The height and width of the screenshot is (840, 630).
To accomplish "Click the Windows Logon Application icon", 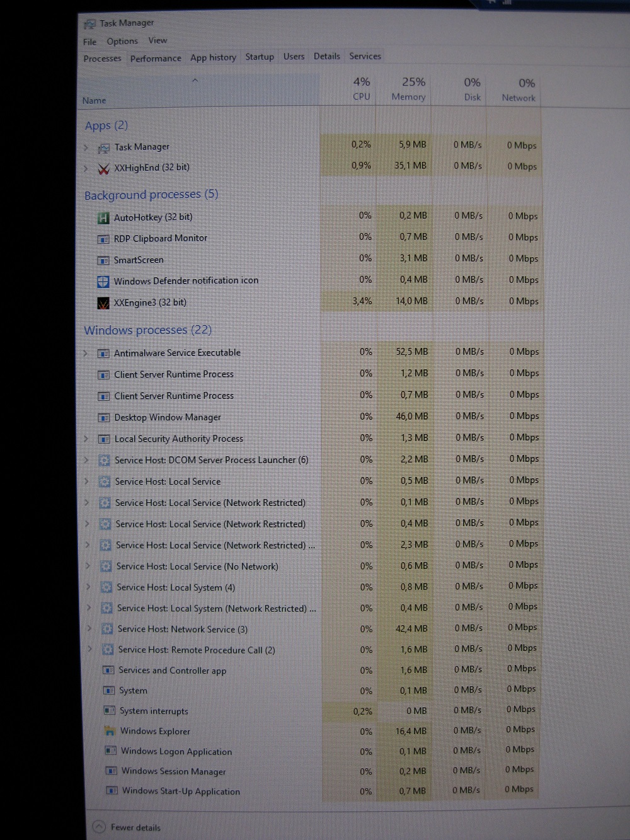I will 111,751.
